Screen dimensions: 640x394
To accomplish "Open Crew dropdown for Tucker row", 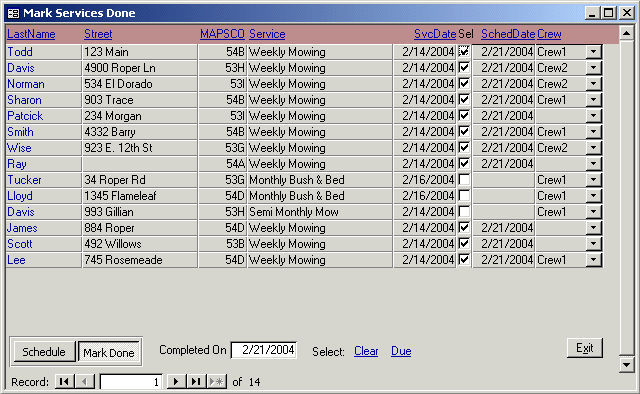I will tap(593, 180).
